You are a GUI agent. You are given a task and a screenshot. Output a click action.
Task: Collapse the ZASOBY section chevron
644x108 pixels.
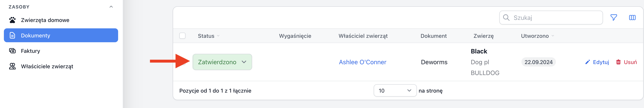[x=111, y=7]
